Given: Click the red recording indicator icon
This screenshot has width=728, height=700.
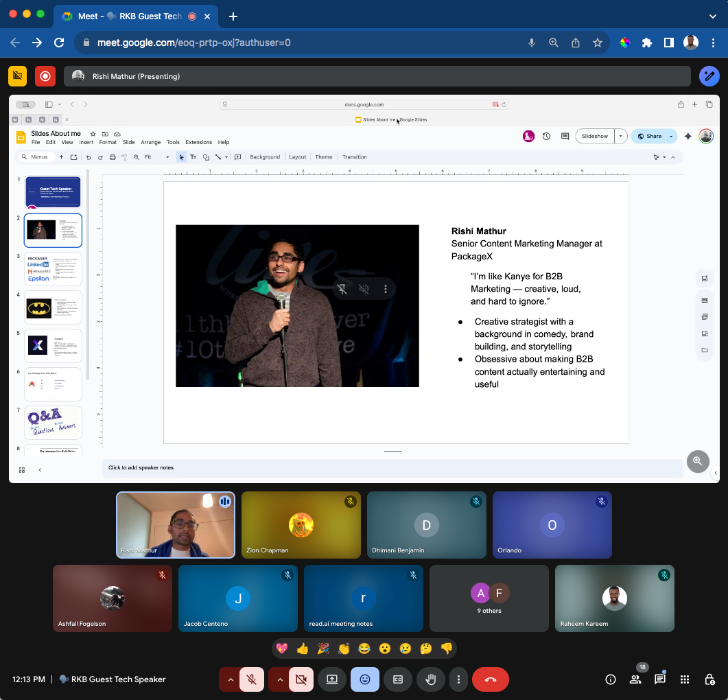Looking at the screenshot, I should point(45,76).
